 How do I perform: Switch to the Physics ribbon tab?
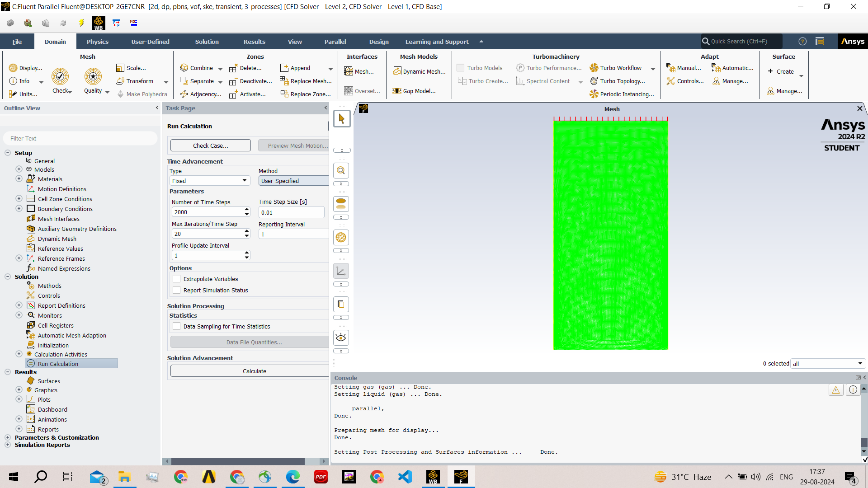pyautogui.click(x=97, y=42)
